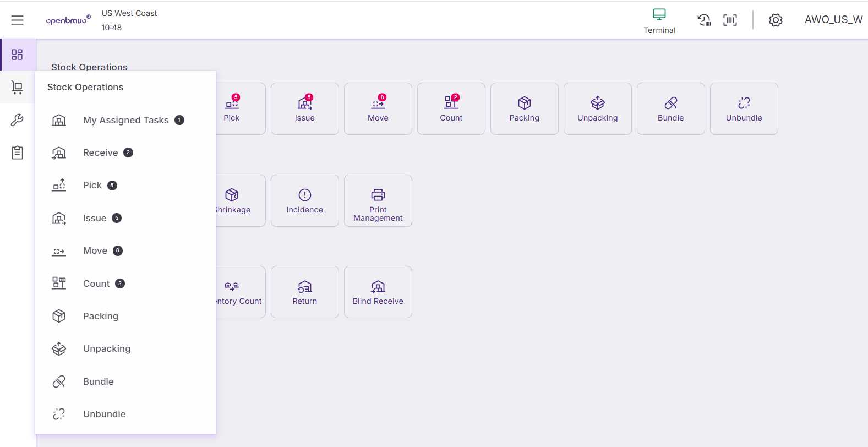This screenshot has height=447, width=868.
Task: Click the AWO_US_W user name
Action: tap(833, 20)
